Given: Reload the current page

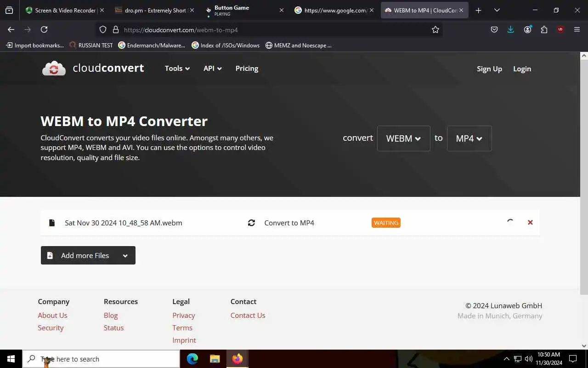Looking at the screenshot, I should click(44, 29).
